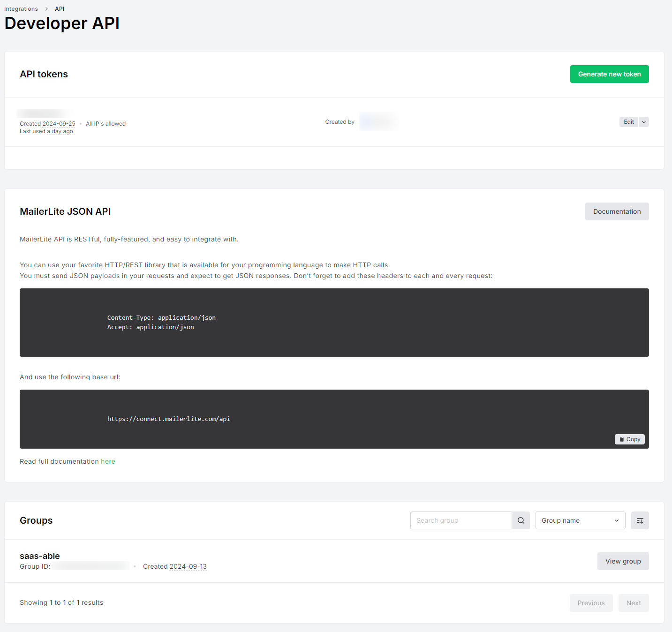Image resolution: width=672 pixels, height=632 pixels.
Task: Go to Previous page of groups
Action: pyautogui.click(x=591, y=603)
